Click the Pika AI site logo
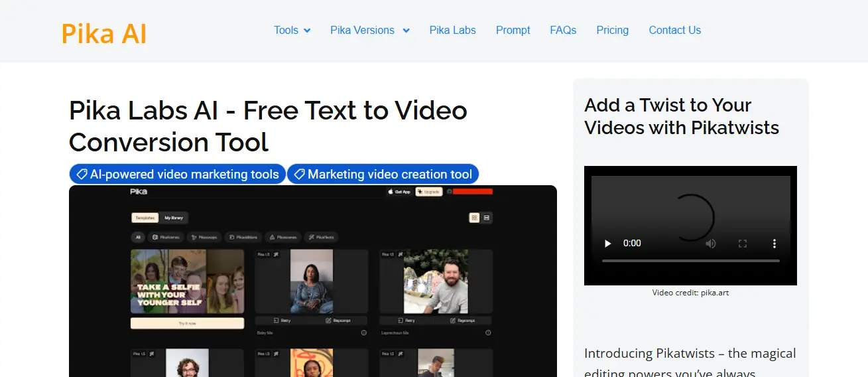The height and width of the screenshot is (377, 868). click(x=104, y=34)
